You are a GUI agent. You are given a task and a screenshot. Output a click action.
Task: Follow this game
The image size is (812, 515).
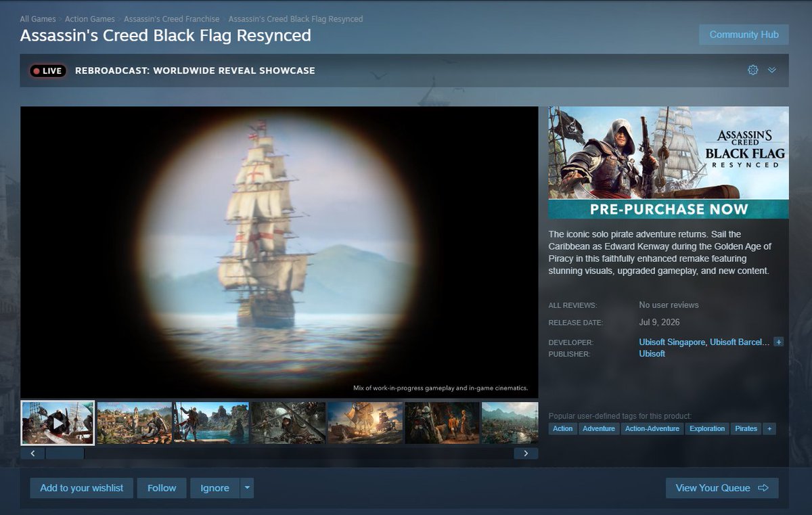coord(162,488)
